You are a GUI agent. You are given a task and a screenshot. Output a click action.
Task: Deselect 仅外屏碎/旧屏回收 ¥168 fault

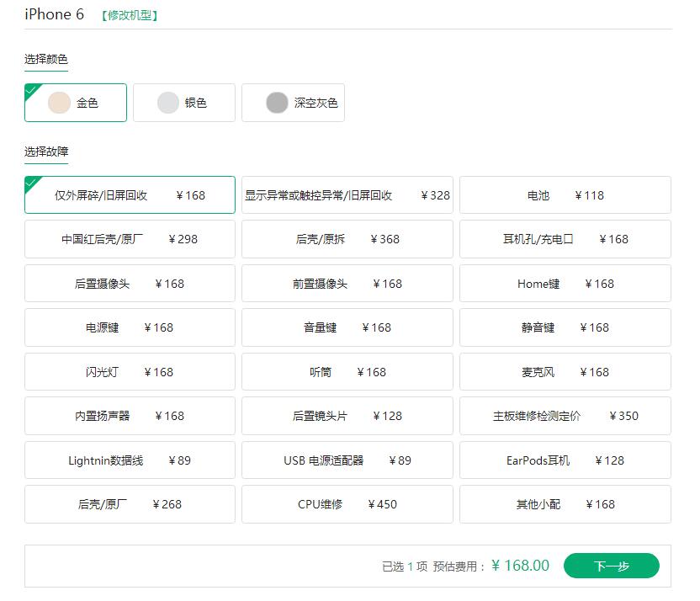pos(130,195)
